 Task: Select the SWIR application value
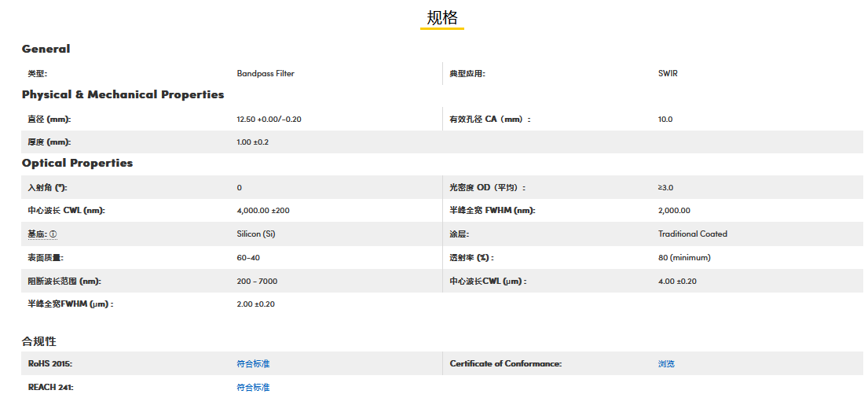[668, 73]
